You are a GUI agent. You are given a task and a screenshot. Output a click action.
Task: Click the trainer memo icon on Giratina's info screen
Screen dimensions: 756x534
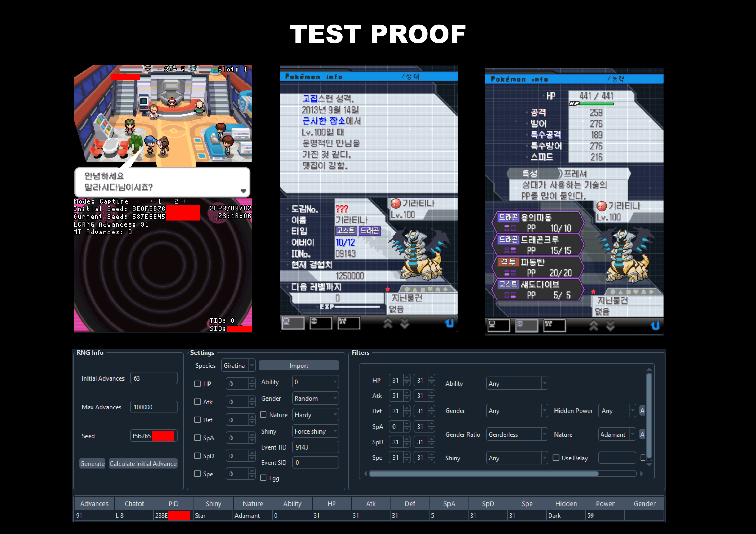pyautogui.click(x=321, y=323)
